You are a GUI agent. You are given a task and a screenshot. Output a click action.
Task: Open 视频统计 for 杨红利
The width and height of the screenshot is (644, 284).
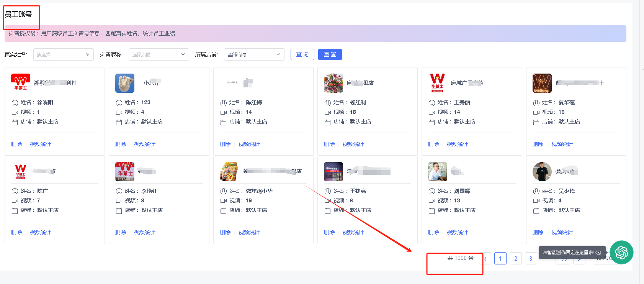click(x=353, y=144)
